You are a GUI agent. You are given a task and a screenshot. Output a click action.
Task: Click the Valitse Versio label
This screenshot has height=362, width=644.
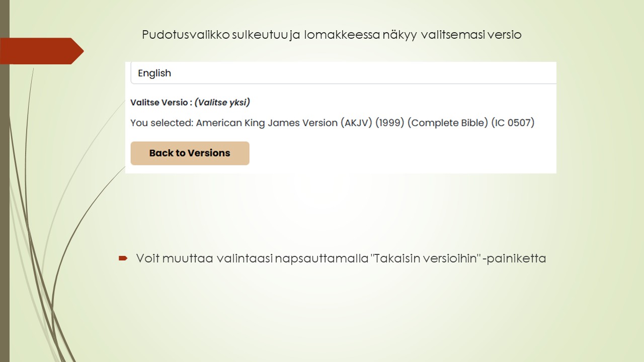pyautogui.click(x=161, y=103)
